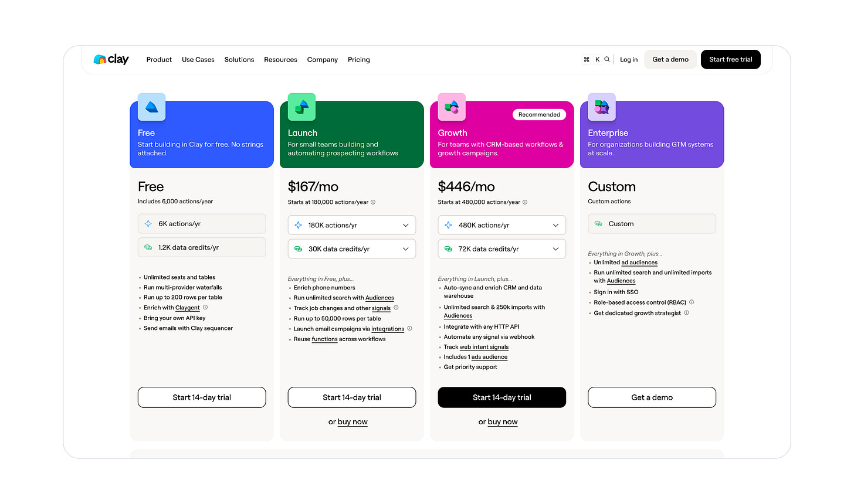854x504 pixels.
Task: Click the Start free trial button
Action: tap(731, 59)
